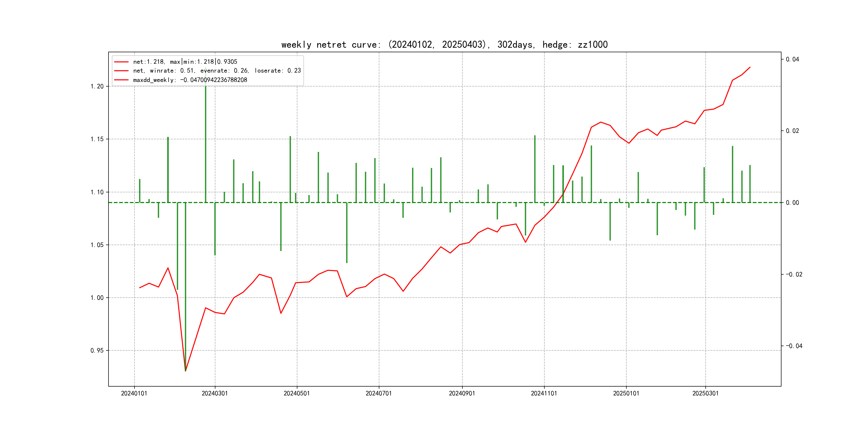This screenshot has height=434, width=868.
Task: Click the red line sample beside maxdd_weekly
Action: coord(121,80)
